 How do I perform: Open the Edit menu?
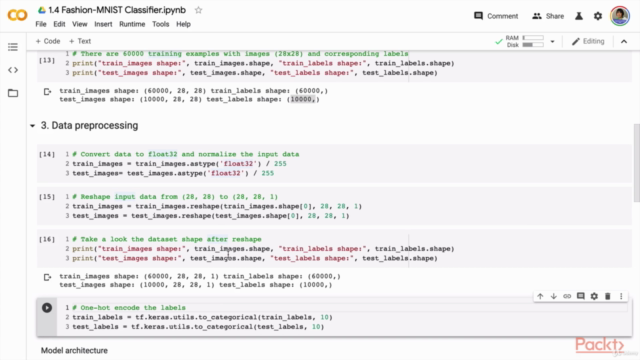(59, 24)
